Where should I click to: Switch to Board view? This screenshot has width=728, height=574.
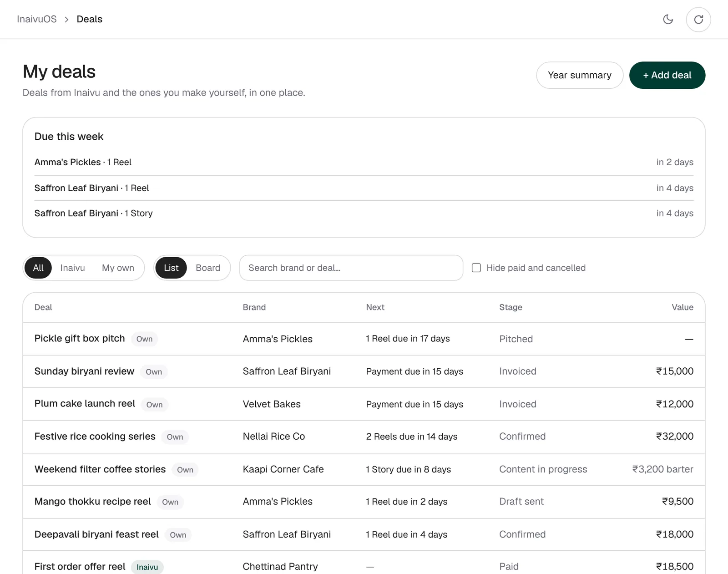[208, 268]
